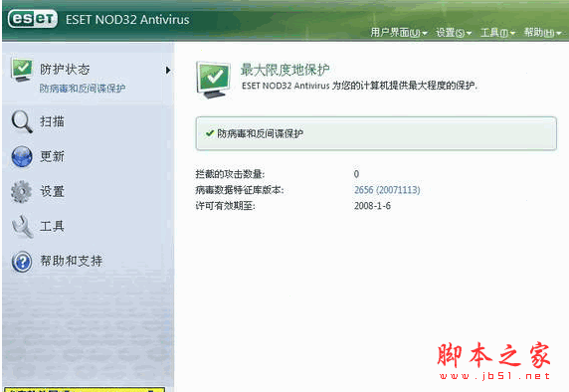
Task: Open the 工具(T) top menu
Action: click(497, 33)
